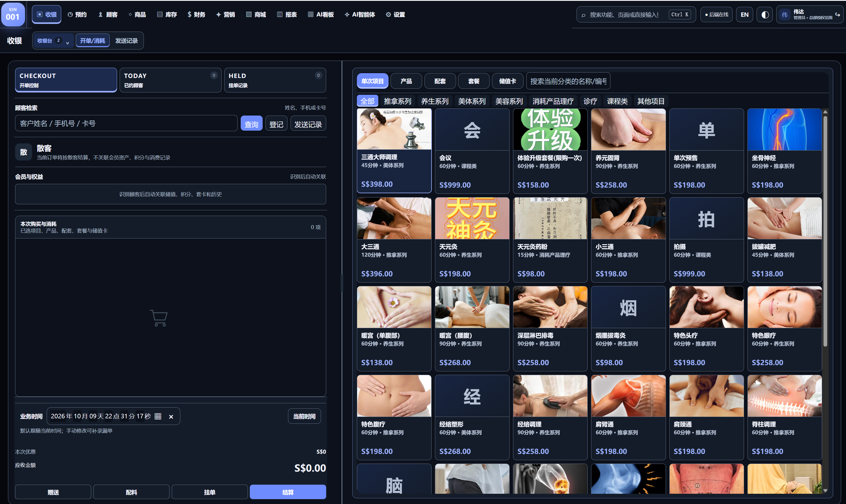Open the 预约 appointments menu
The width and height of the screenshot is (846, 504).
pos(77,15)
